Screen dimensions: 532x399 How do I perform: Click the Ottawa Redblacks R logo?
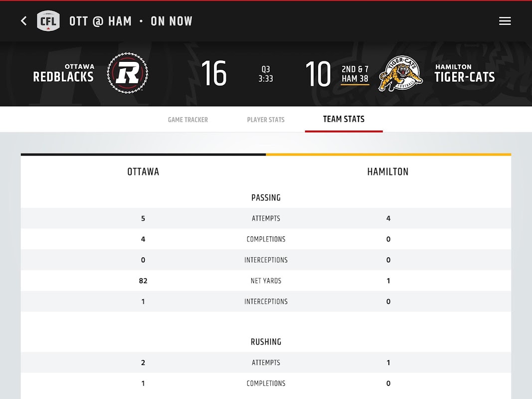tap(128, 73)
